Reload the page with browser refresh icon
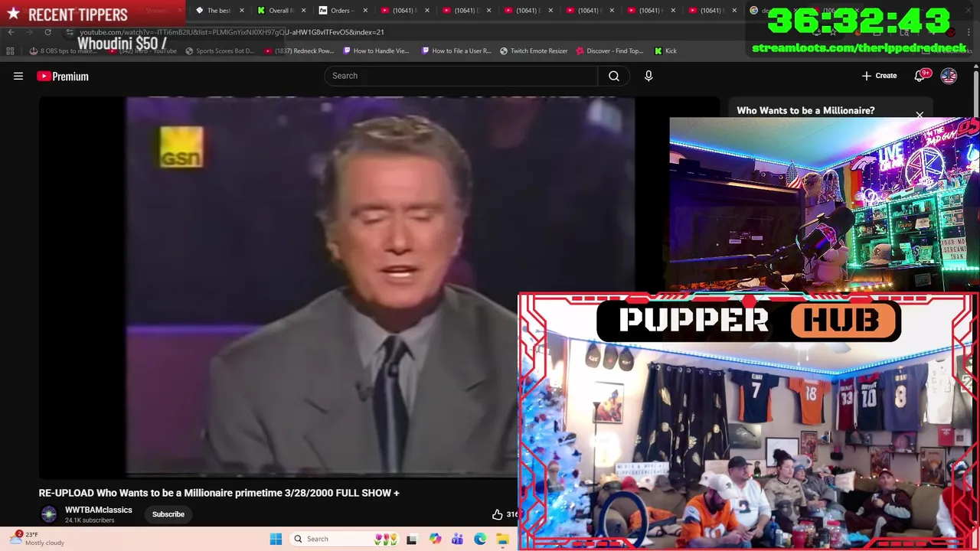 click(x=47, y=32)
